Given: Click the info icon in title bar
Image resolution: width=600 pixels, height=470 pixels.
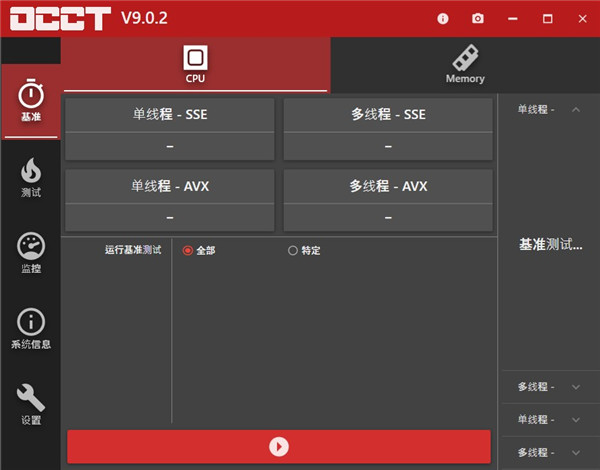Looking at the screenshot, I should [x=444, y=19].
